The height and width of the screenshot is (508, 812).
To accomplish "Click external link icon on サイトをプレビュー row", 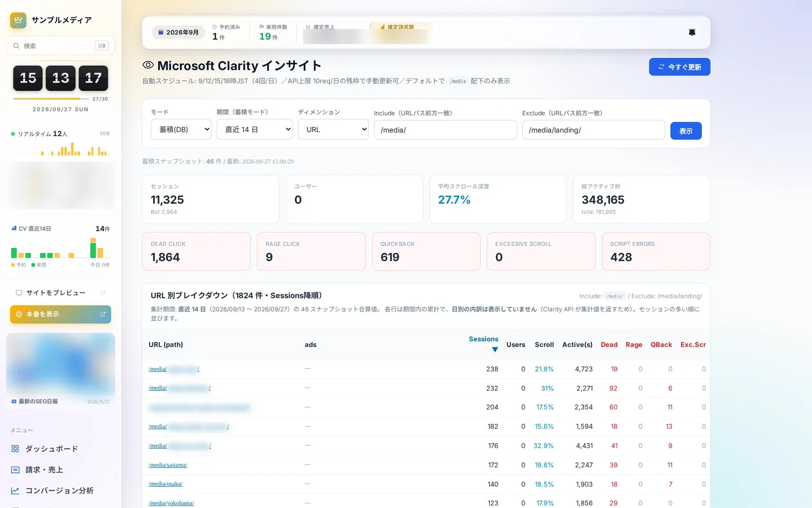I will (103, 293).
